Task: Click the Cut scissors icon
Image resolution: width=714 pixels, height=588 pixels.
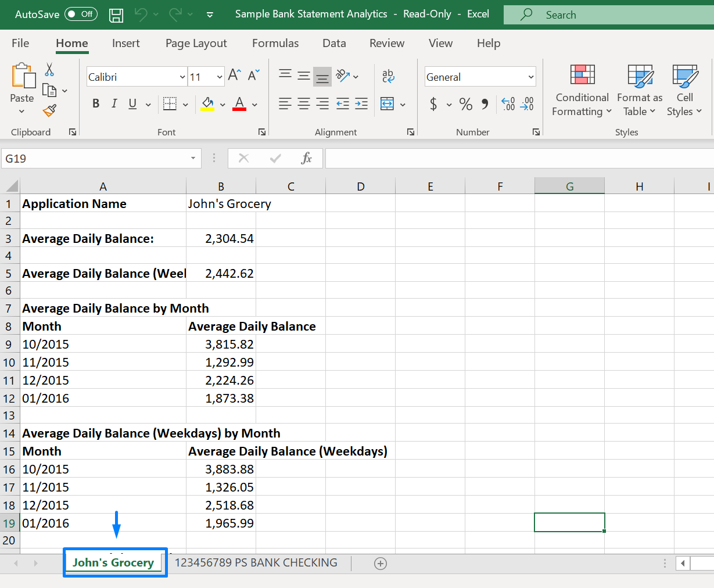Action: (49, 70)
